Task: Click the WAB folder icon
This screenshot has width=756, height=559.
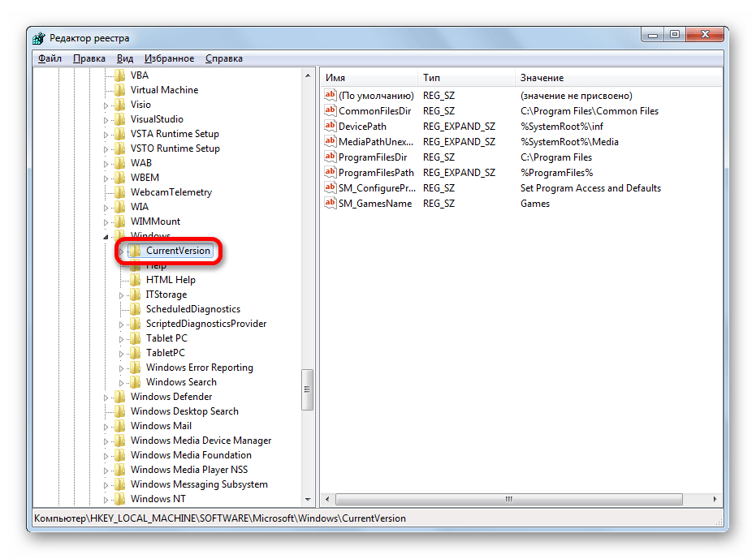Action: click(x=120, y=163)
